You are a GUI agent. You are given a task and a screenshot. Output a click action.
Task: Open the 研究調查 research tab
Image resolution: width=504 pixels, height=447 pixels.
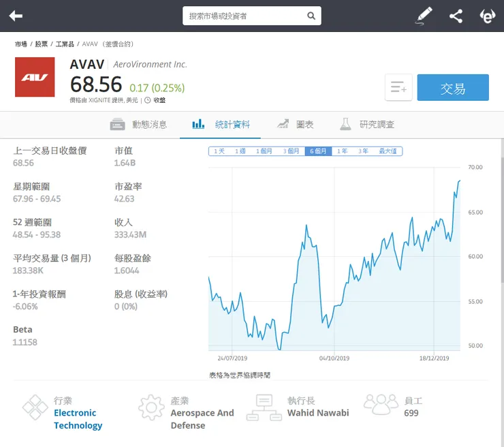click(367, 125)
